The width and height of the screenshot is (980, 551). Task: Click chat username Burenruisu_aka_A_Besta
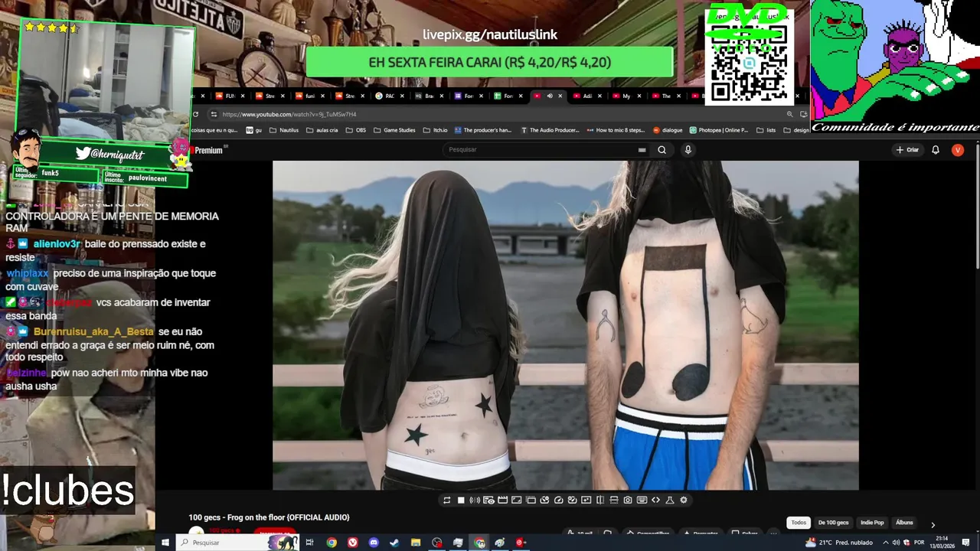click(93, 331)
